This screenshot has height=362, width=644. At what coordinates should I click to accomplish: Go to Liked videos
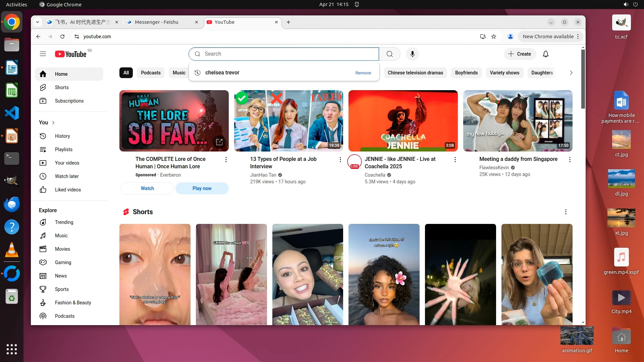(68, 190)
